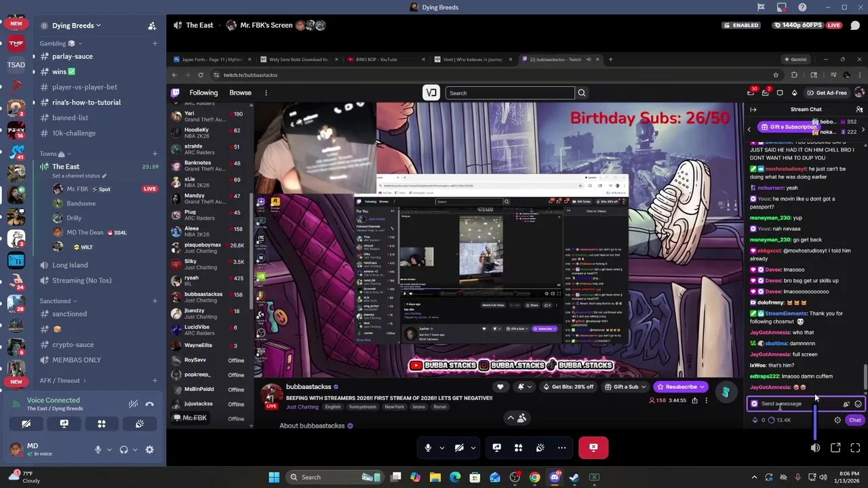Open Twitch Browse tab
The width and height of the screenshot is (868, 488).
tap(240, 93)
